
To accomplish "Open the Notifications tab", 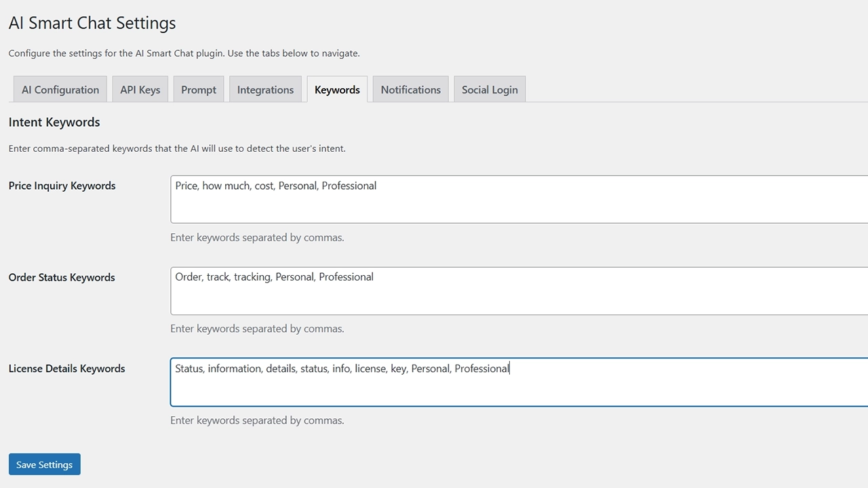I will pos(410,89).
